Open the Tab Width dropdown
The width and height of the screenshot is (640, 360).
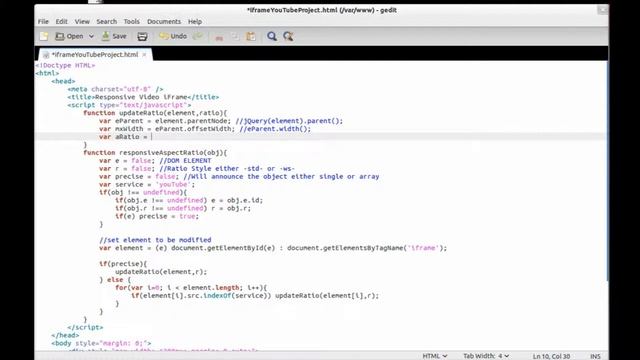point(486,356)
